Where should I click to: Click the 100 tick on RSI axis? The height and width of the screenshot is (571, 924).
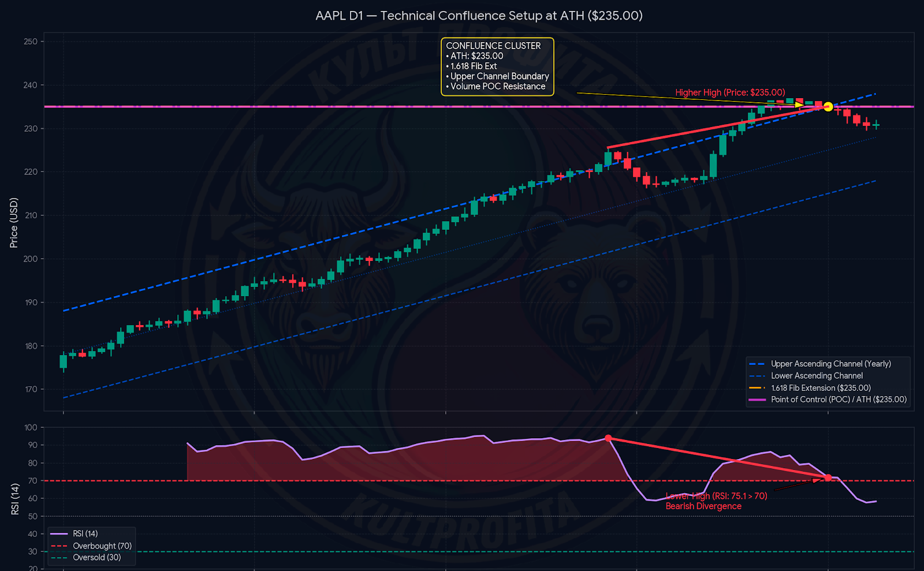click(x=31, y=427)
